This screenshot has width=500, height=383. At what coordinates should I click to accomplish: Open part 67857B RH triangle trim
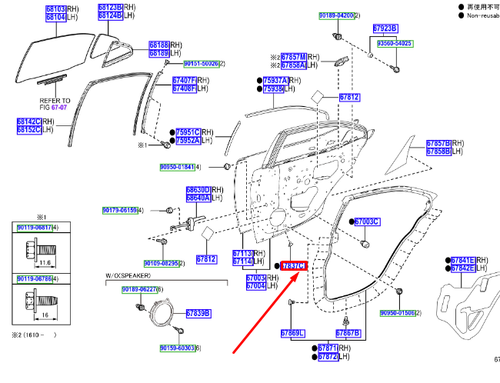pyautogui.click(x=439, y=144)
